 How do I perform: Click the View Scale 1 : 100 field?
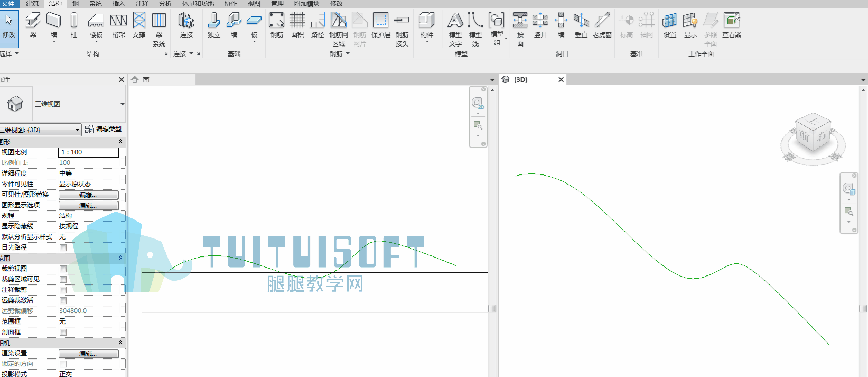[x=88, y=152]
